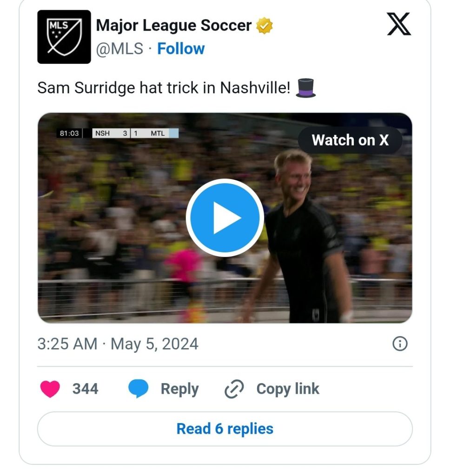The height and width of the screenshot is (476, 450).
Task: Open the 3:25 AM May 5, 2024 timestamp
Action: coord(118,344)
